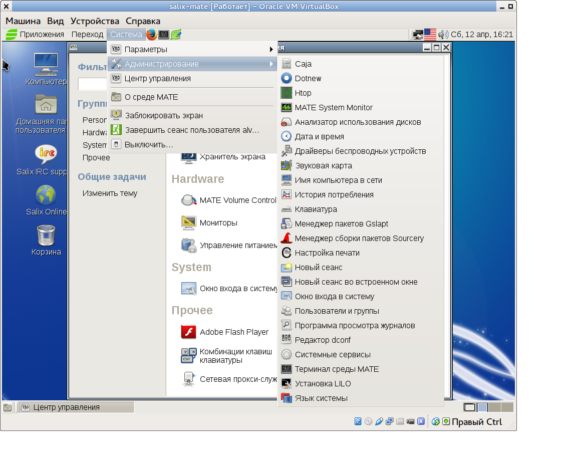Click the filter input field

pos(92,84)
